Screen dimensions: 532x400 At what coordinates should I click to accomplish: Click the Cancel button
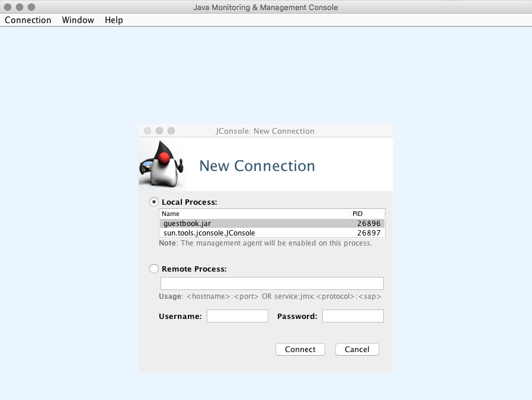(357, 349)
